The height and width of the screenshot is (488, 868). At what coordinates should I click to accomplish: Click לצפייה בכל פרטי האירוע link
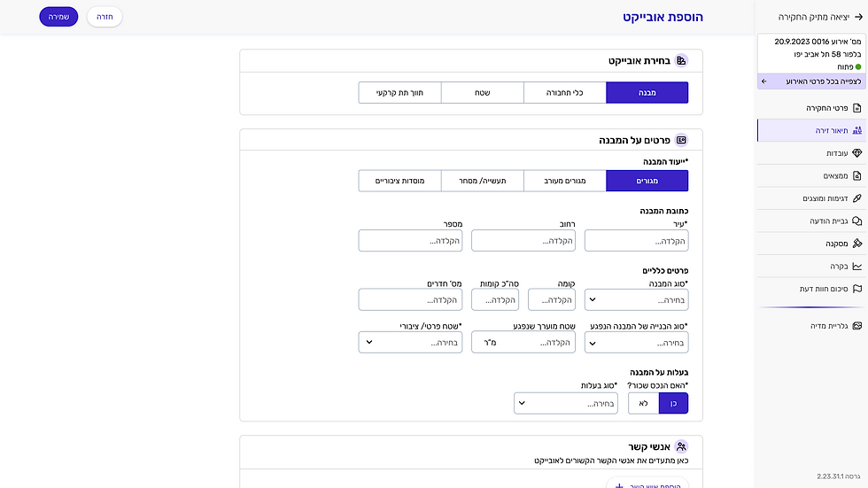coord(806,81)
